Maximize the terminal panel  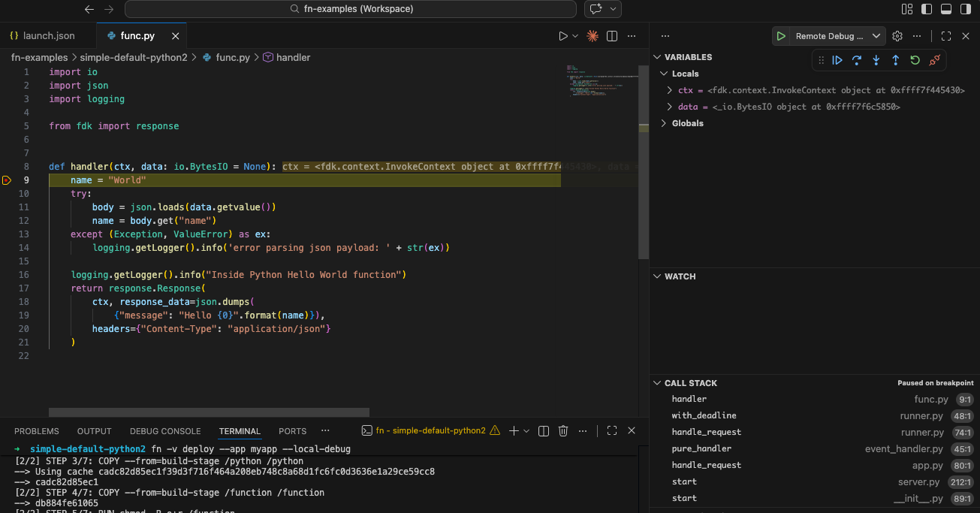point(612,431)
